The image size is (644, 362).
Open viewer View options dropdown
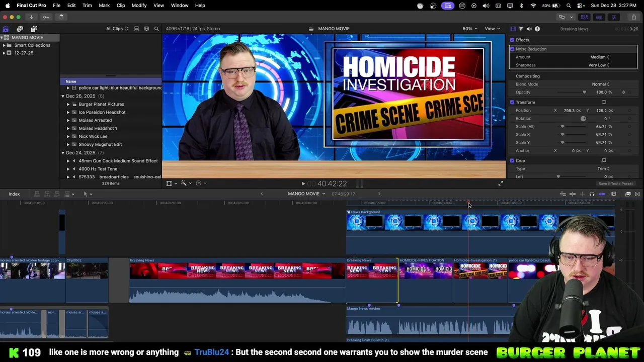click(x=492, y=29)
